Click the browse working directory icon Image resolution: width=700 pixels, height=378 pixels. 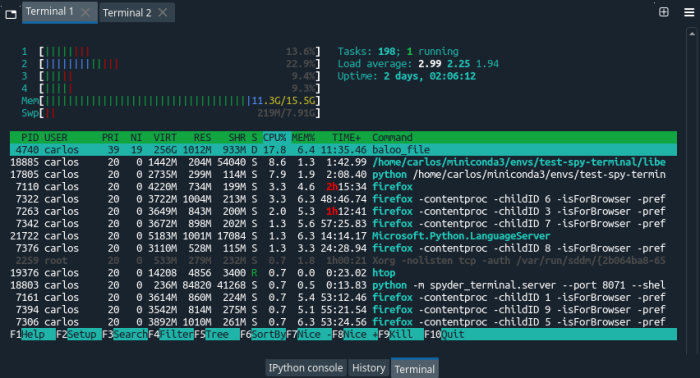[11, 14]
